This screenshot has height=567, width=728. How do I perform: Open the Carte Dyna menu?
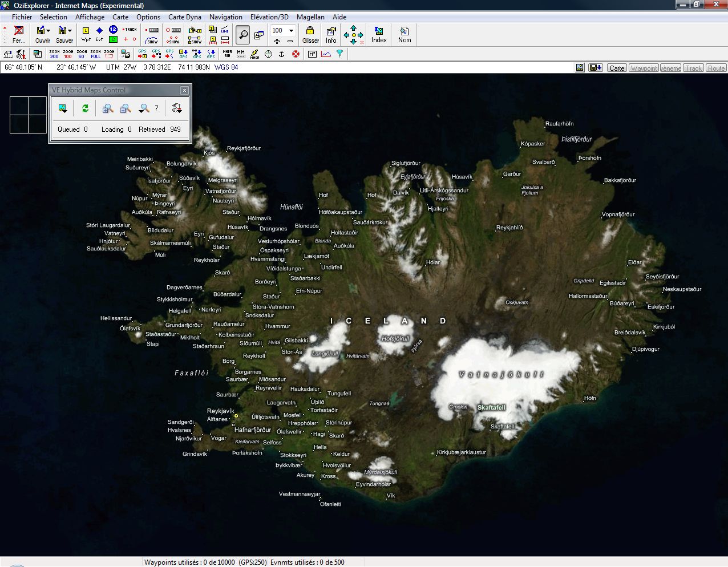[184, 17]
